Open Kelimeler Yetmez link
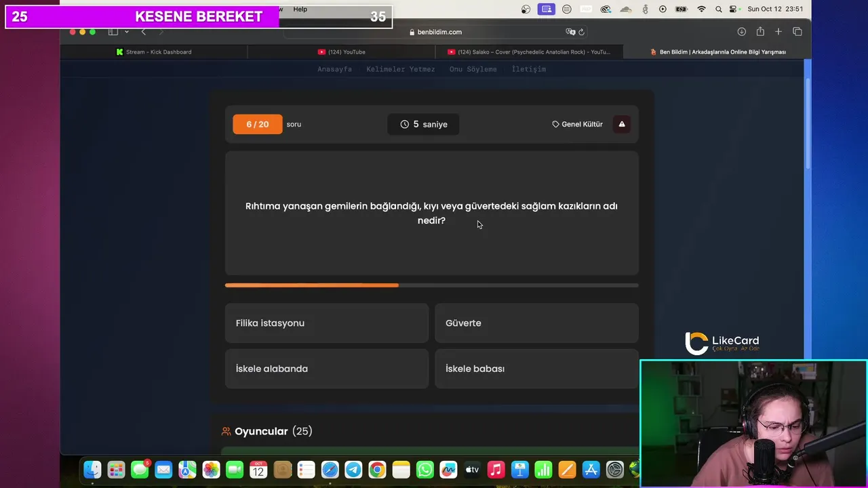This screenshot has width=868, height=488. tap(401, 69)
